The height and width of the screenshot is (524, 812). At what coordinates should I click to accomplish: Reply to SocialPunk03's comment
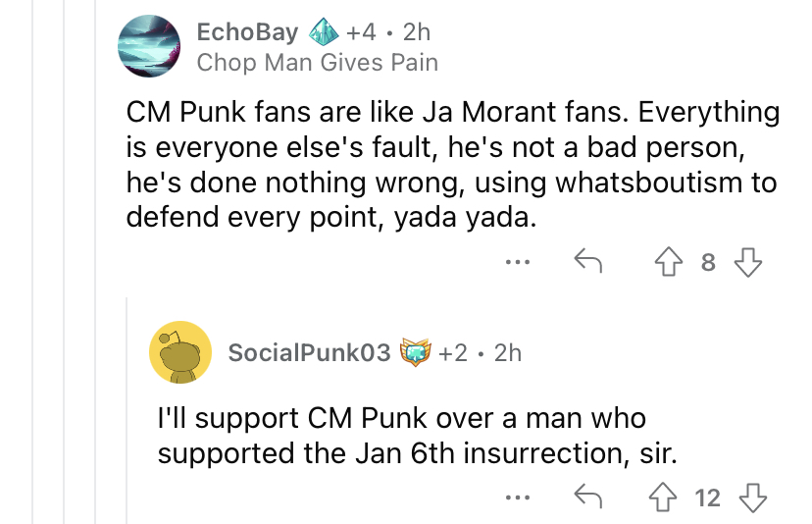pyautogui.click(x=586, y=498)
